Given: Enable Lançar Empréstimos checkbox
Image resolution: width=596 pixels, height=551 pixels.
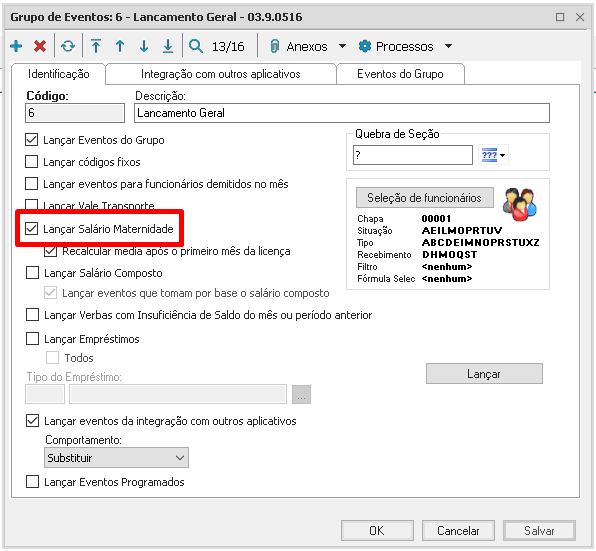Looking at the screenshot, I should [x=32, y=338].
